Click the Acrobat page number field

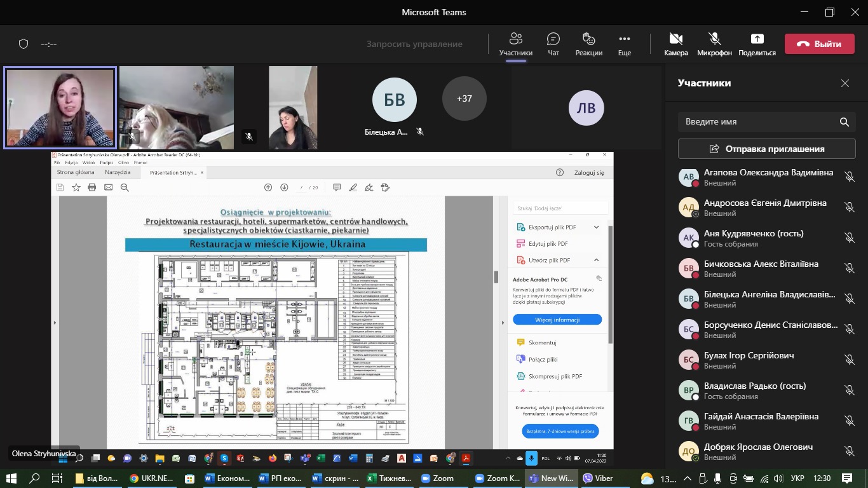301,187
